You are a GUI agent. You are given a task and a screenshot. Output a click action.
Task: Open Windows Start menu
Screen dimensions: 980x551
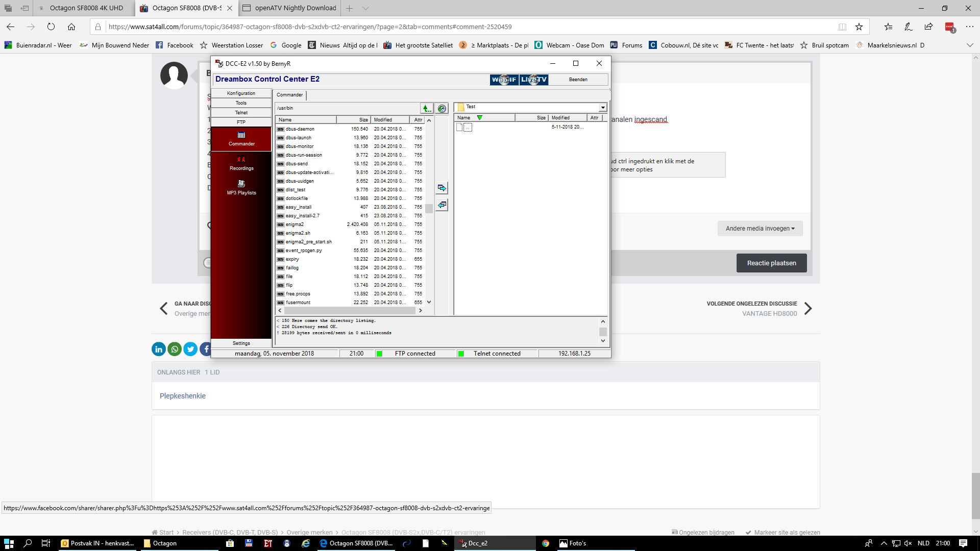click(9, 543)
